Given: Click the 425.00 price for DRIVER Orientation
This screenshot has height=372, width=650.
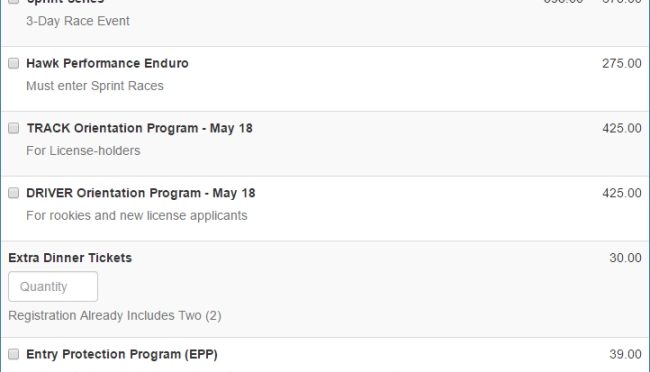Looking at the screenshot, I should tap(622, 193).
